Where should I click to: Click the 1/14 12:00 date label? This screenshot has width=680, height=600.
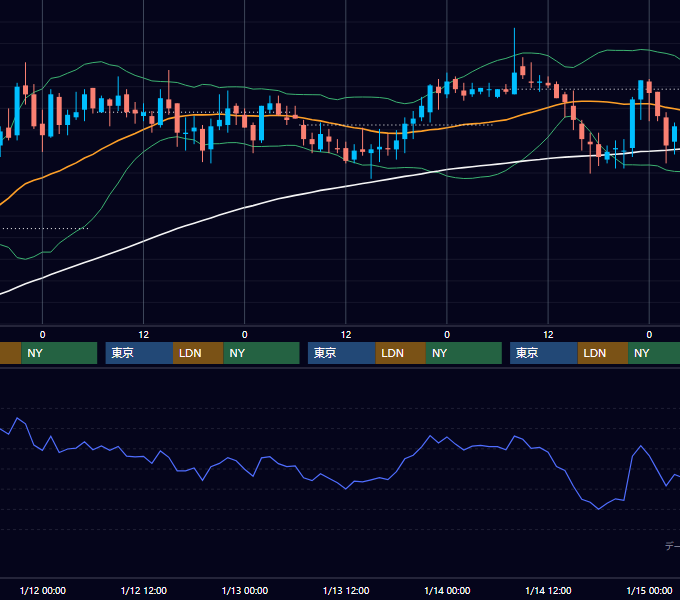(x=548, y=590)
